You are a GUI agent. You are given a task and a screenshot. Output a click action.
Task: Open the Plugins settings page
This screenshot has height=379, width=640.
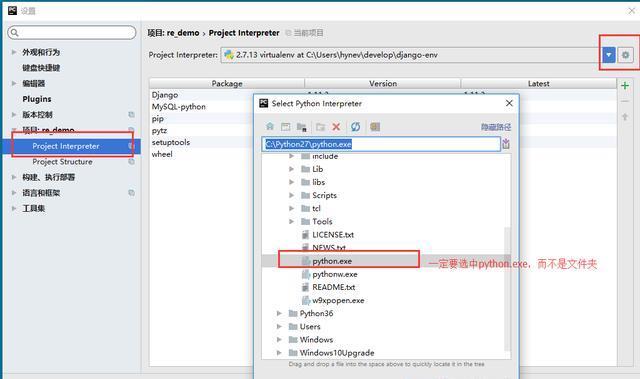click(x=37, y=99)
